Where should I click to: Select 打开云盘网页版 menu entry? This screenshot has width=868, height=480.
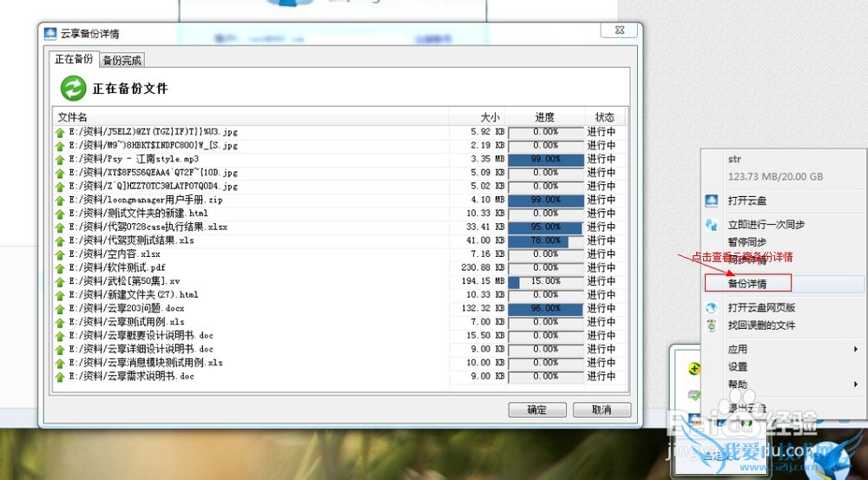pyautogui.click(x=762, y=308)
